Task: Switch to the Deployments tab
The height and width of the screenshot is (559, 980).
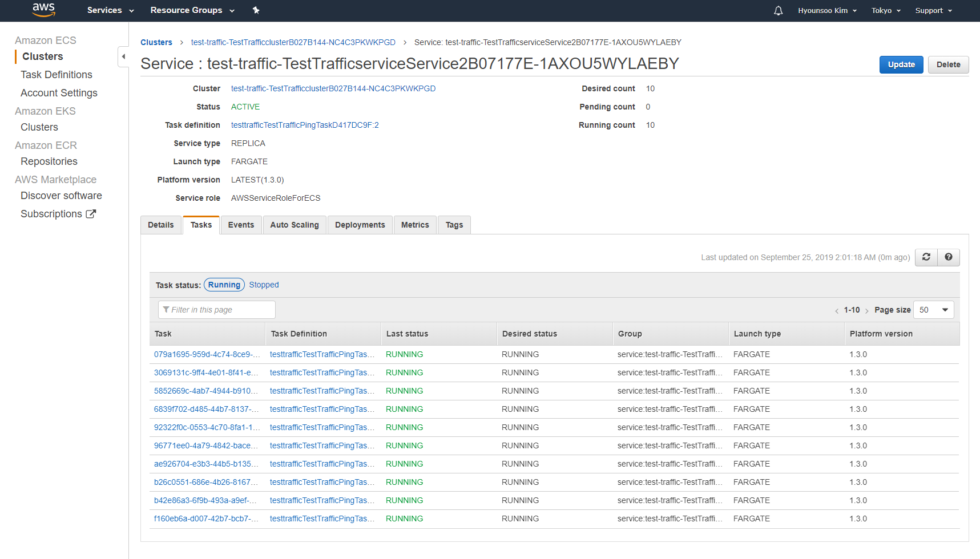Action: click(x=360, y=225)
